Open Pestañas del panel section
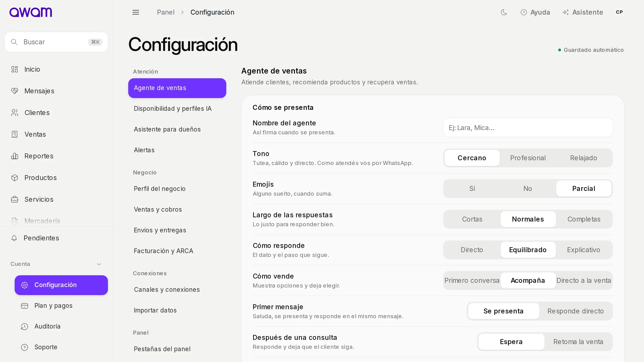The height and width of the screenshot is (362, 644). pos(177,349)
